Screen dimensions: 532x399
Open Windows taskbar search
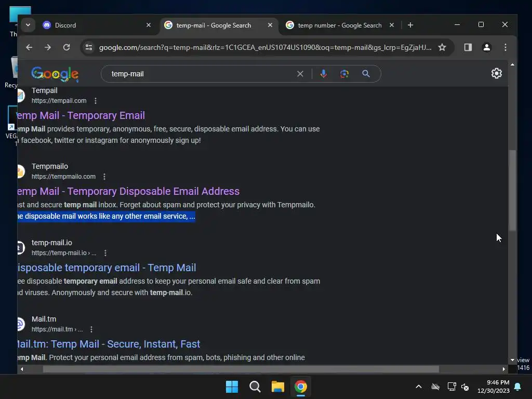[x=255, y=387]
